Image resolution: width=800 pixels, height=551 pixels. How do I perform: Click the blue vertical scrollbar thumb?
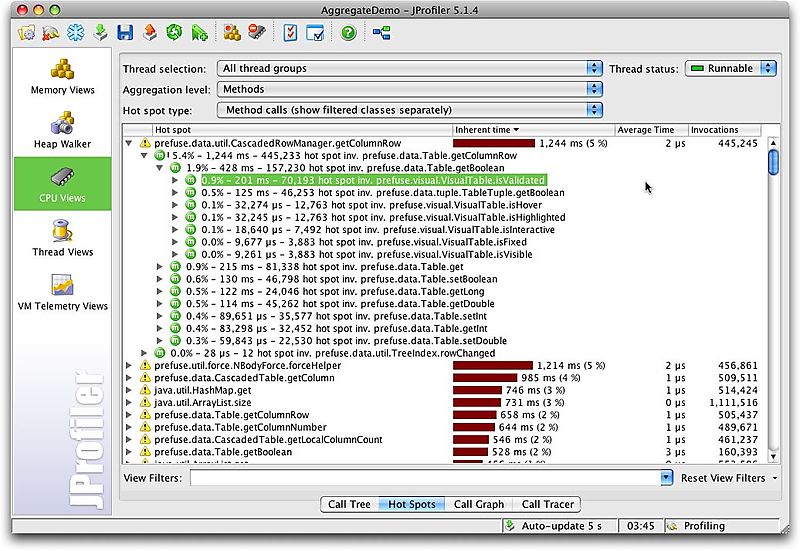[x=773, y=162]
